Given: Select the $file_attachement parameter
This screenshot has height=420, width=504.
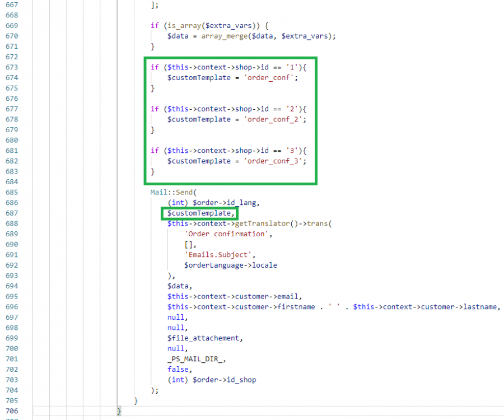Looking at the screenshot, I should pyautogui.click(x=203, y=338).
